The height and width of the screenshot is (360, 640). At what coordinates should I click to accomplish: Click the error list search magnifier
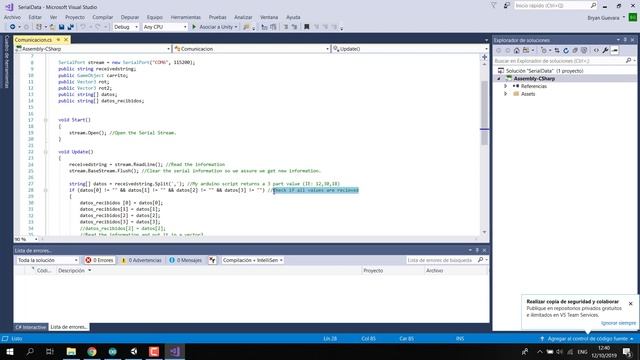click(480, 260)
